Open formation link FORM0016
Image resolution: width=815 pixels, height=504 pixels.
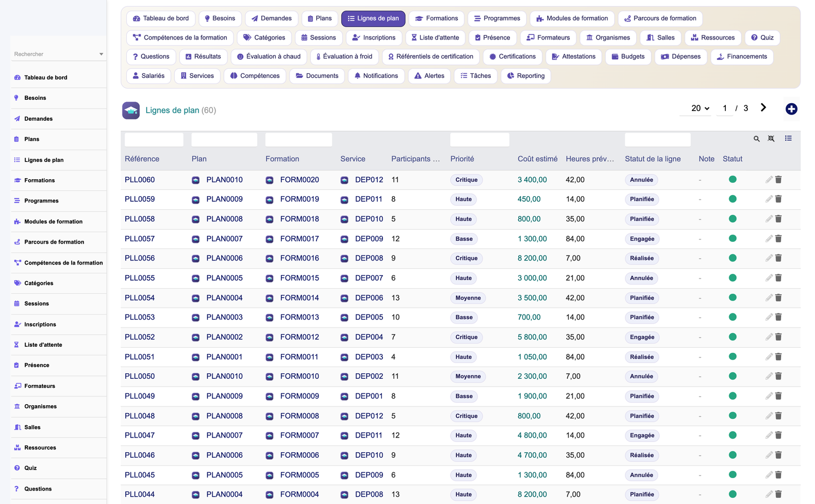click(x=299, y=258)
